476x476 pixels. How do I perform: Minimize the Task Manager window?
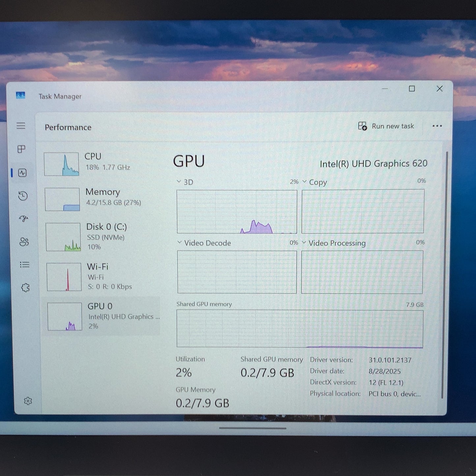coord(385,89)
